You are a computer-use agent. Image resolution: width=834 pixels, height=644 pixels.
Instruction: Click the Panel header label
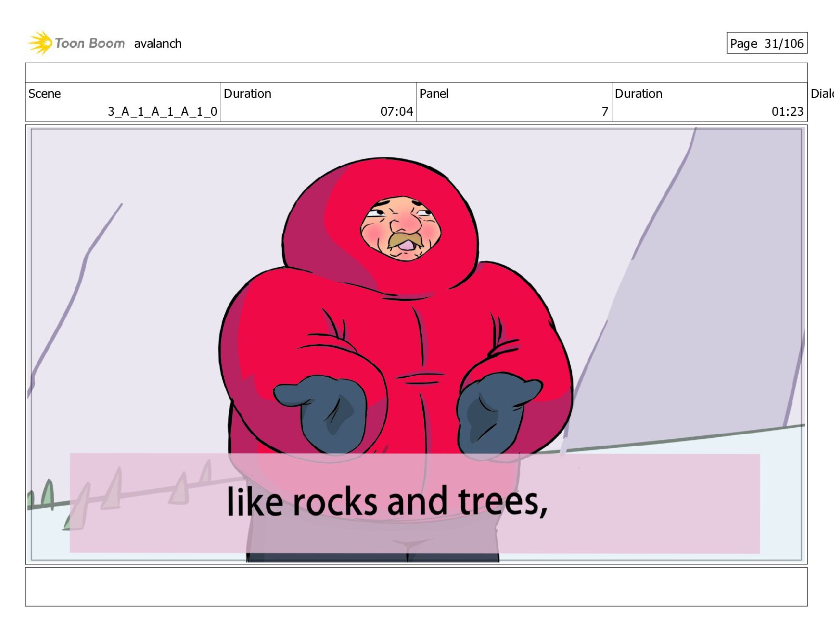pos(434,94)
